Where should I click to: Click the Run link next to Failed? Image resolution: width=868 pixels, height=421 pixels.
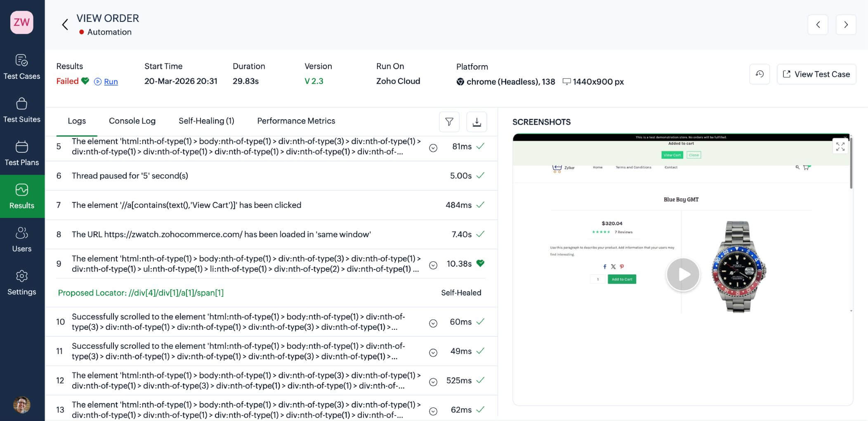click(111, 82)
